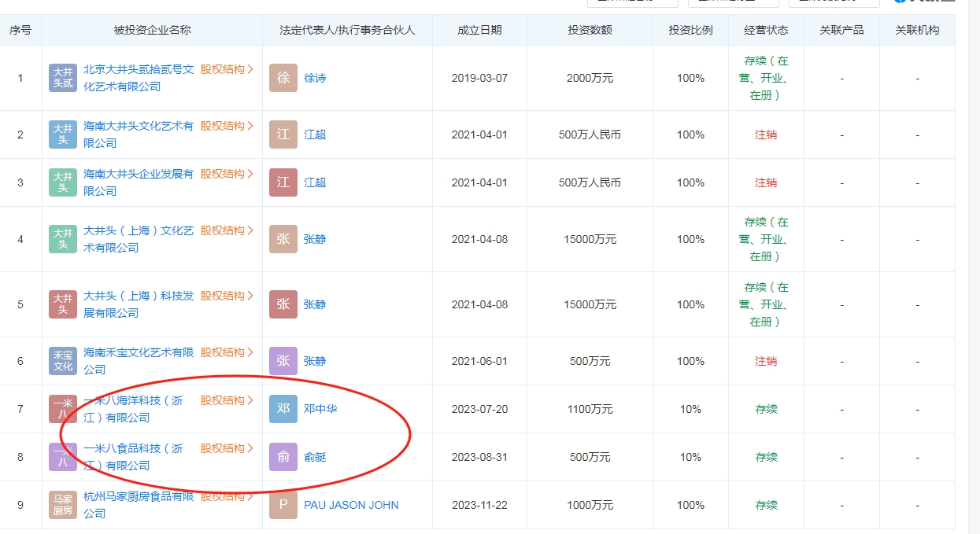Open company link 杭州马家厨房食品有限公司
Image resolution: width=980 pixels, height=534 pixels.
(139, 505)
